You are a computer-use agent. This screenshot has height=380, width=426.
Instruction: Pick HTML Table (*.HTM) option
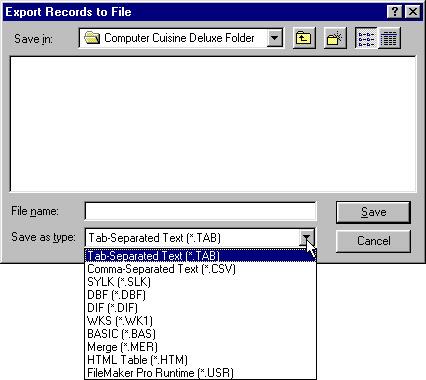[x=200, y=360]
